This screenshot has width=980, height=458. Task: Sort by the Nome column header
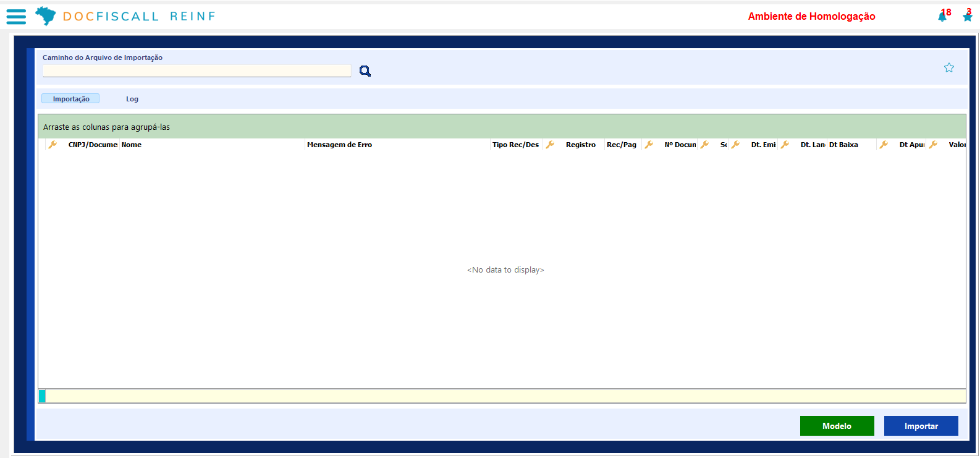point(212,145)
